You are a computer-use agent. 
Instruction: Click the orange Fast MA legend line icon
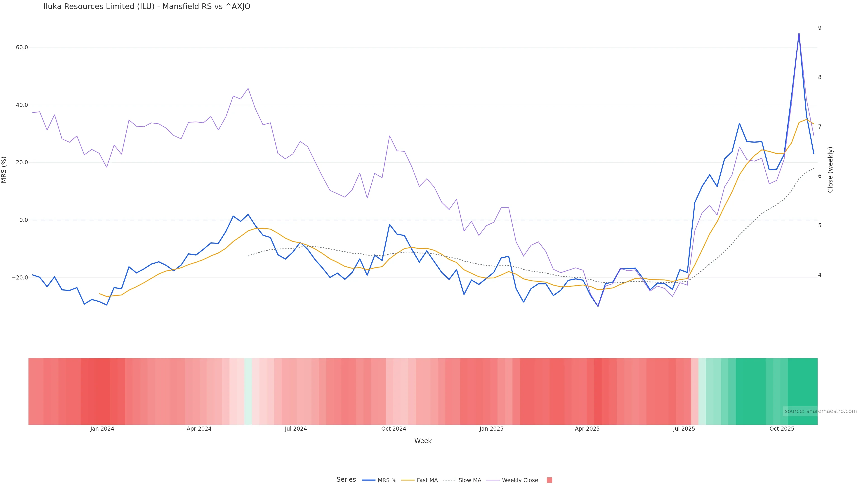click(x=408, y=480)
